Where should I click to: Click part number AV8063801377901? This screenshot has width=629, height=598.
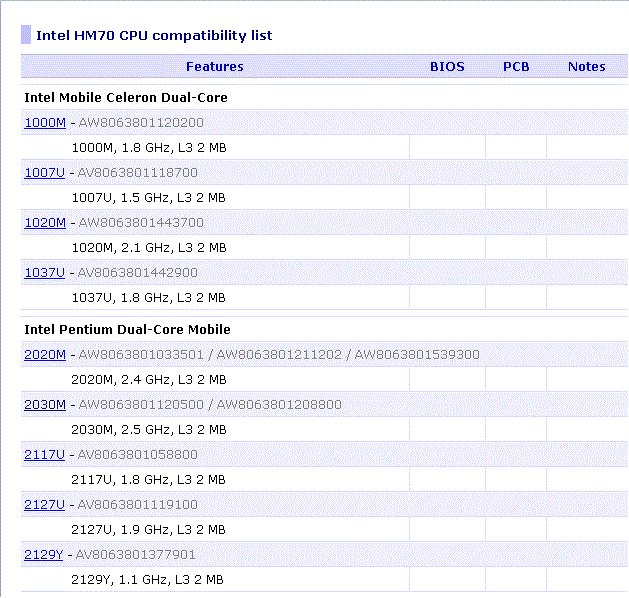(x=136, y=554)
